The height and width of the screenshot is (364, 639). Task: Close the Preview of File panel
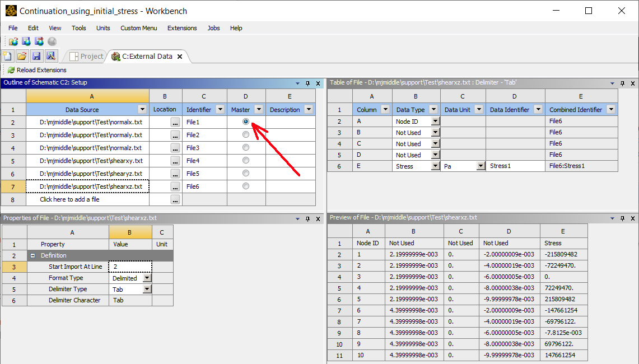[633, 218]
